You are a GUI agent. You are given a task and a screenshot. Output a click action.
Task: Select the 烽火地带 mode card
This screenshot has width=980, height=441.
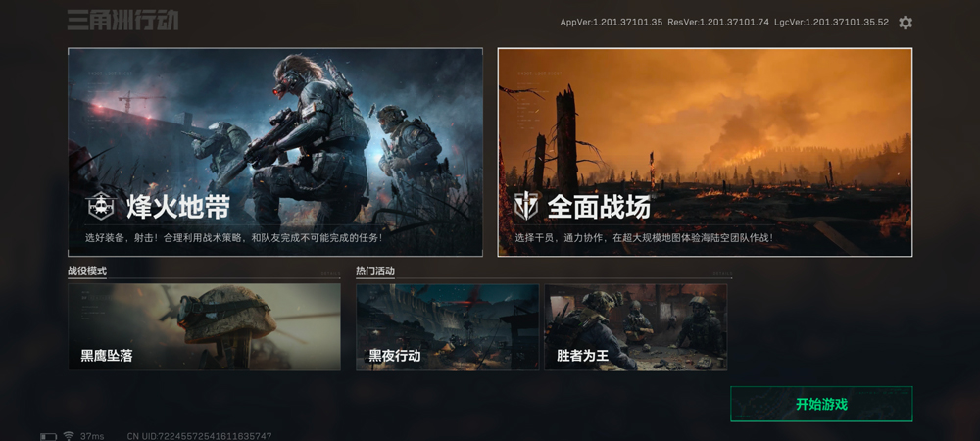[274, 127]
